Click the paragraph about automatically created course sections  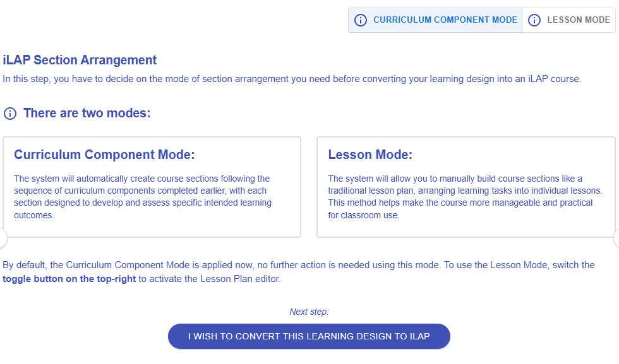(x=143, y=197)
